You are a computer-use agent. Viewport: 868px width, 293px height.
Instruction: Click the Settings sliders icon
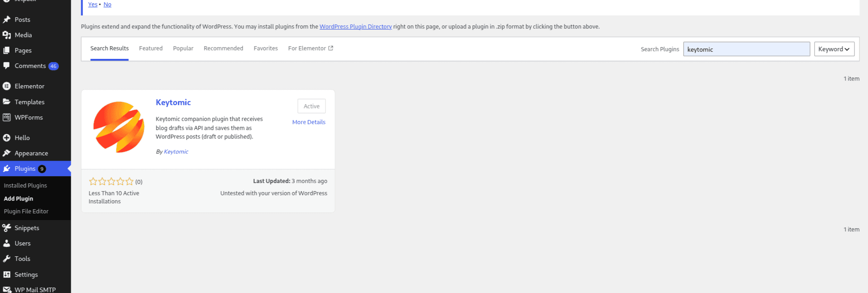pos(7,274)
